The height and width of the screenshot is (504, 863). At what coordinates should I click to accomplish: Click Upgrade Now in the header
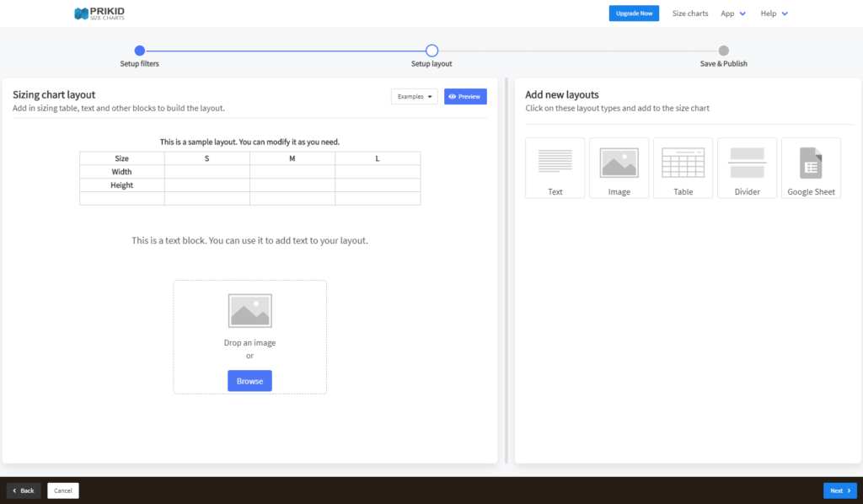pos(634,13)
